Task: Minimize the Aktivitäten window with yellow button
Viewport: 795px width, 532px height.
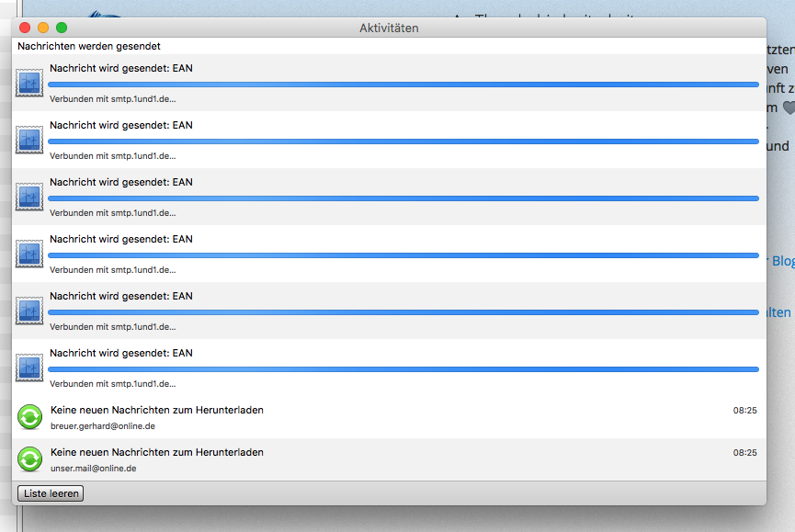Action: pos(43,28)
